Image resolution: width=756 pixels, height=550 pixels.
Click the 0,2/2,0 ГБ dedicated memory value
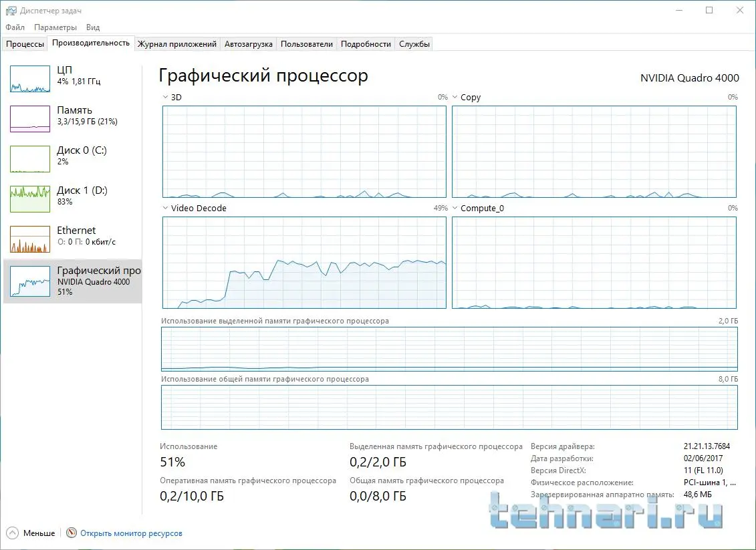pyautogui.click(x=378, y=462)
